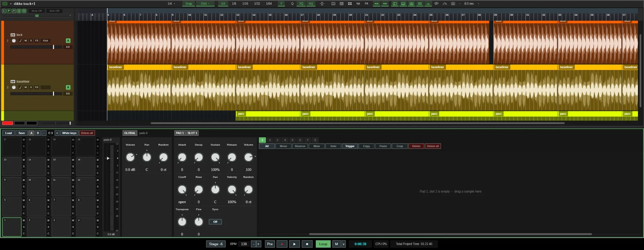Open the FX panel from top toolbar

coord(366,4)
